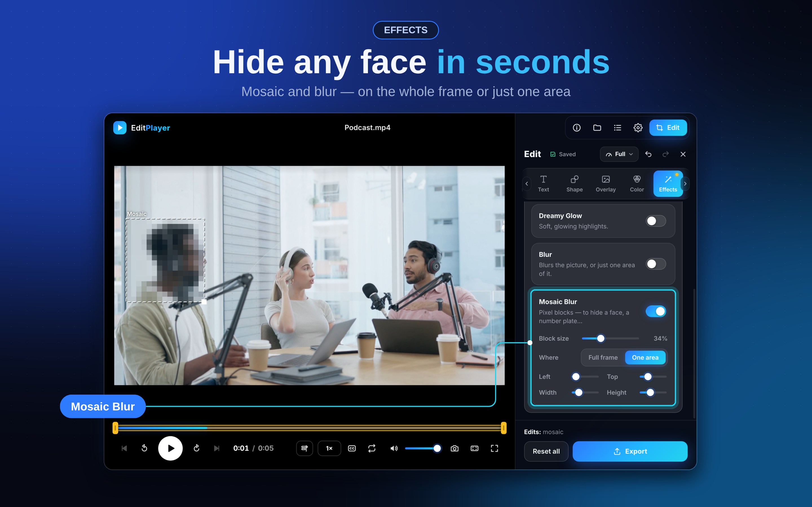
Task: Open the 1x playback speed selector
Action: (329, 448)
